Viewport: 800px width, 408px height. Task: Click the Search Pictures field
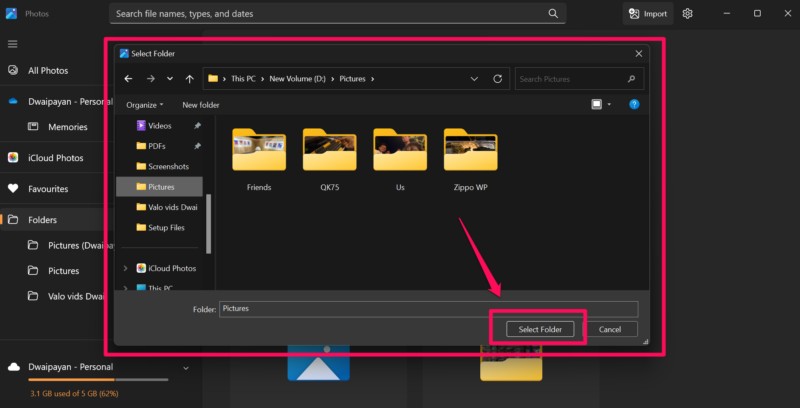[x=572, y=78]
